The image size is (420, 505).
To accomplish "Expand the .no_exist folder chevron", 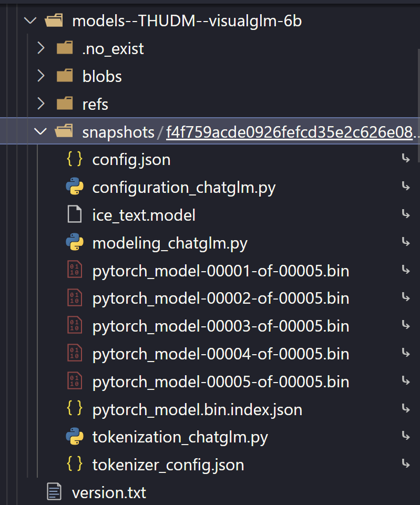I will 40,48.
